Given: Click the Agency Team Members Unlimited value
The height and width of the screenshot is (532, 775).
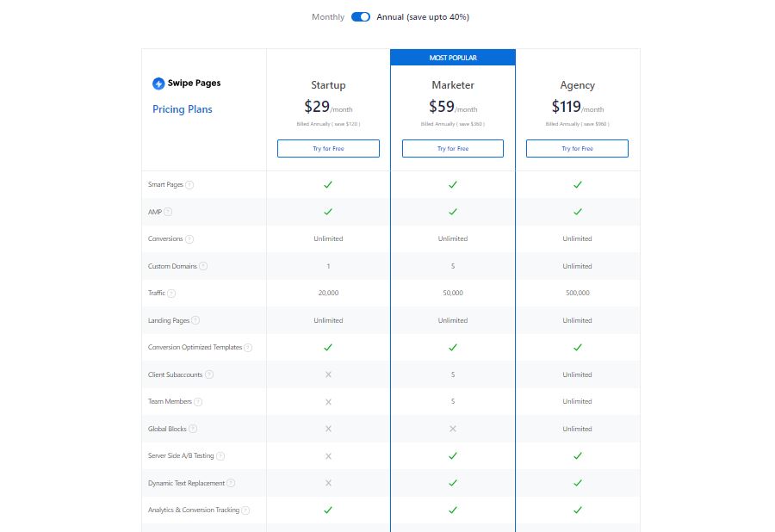Looking at the screenshot, I should pos(577,402).
